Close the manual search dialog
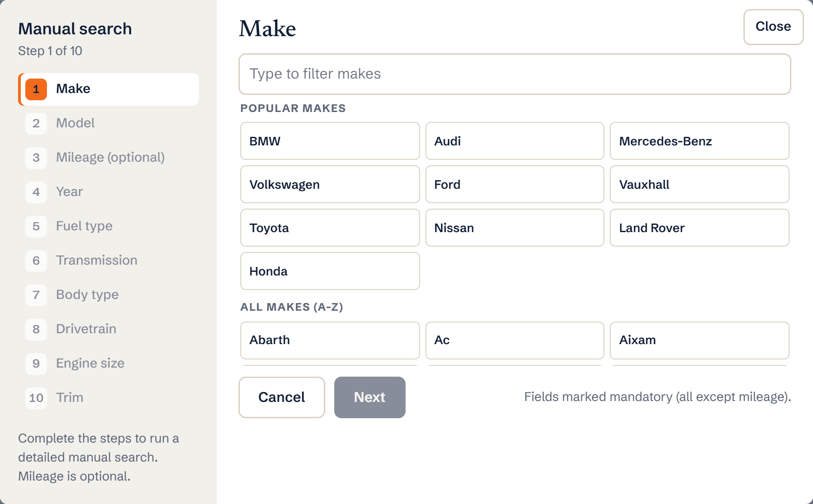813x504 pixels. tap(773, 27)
